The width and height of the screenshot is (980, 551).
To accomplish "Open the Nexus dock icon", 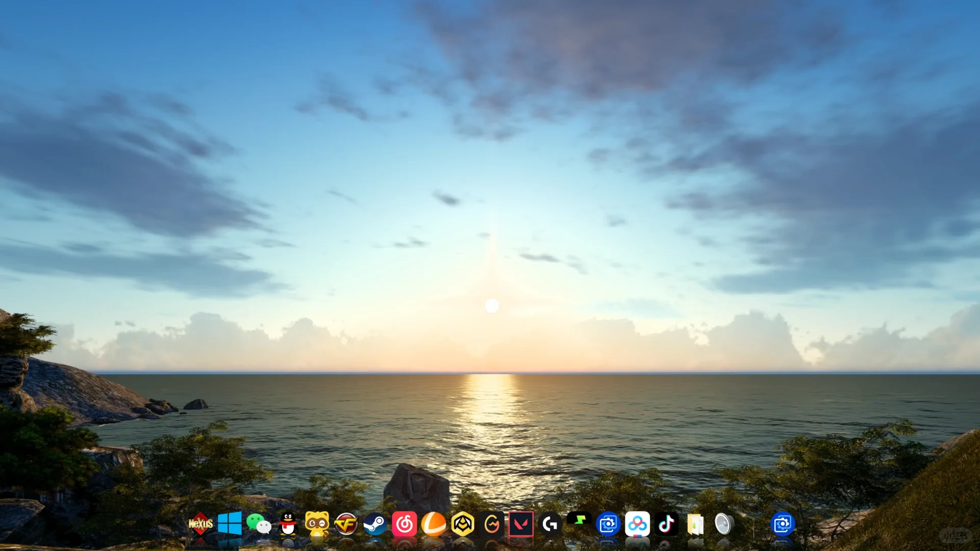I will [x=200, y=523].
